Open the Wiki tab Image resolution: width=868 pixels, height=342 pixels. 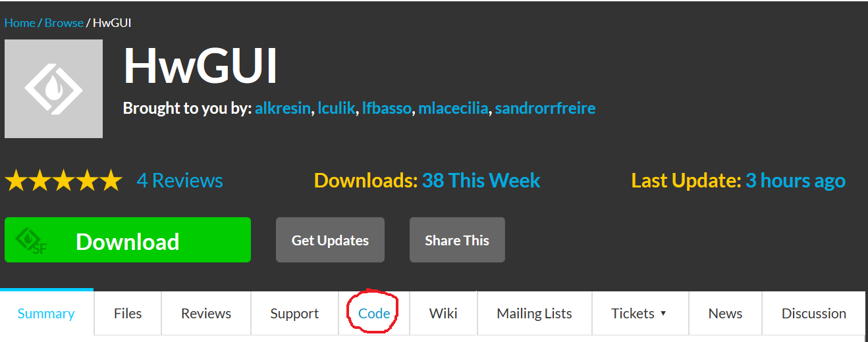443,314
